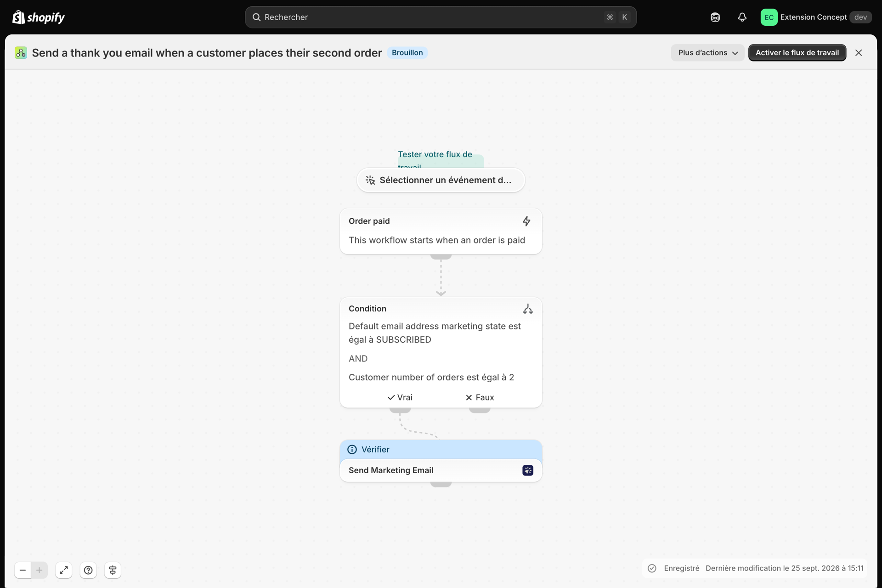
Task: Click the Send Marketing Email app icon
Action: (528, 470)
